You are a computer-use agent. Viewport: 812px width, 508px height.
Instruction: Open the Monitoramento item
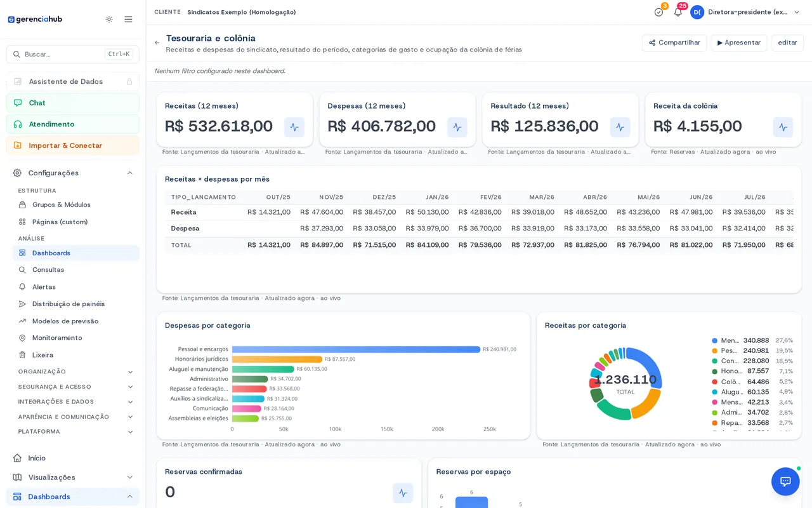76,338
